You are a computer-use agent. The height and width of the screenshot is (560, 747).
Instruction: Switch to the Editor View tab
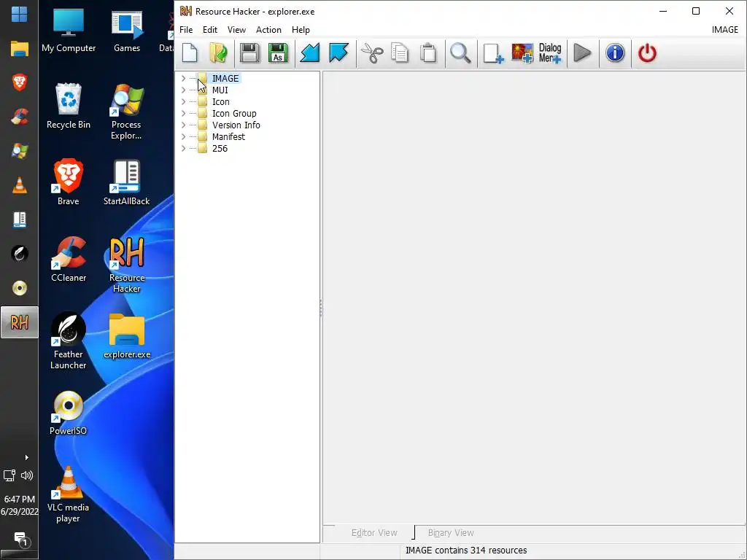374,533
